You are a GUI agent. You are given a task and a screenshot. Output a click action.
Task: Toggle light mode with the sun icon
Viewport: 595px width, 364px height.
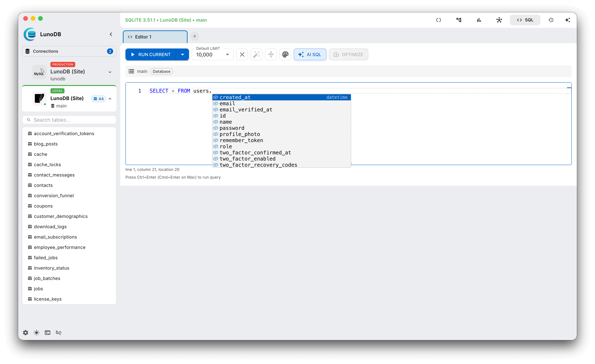point(37,333)
